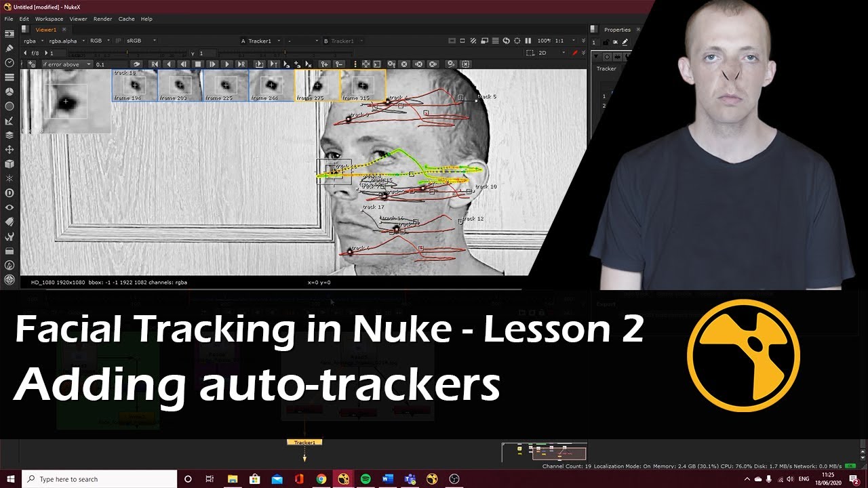Toggle the proxy mode icon

tap(484, 41)
